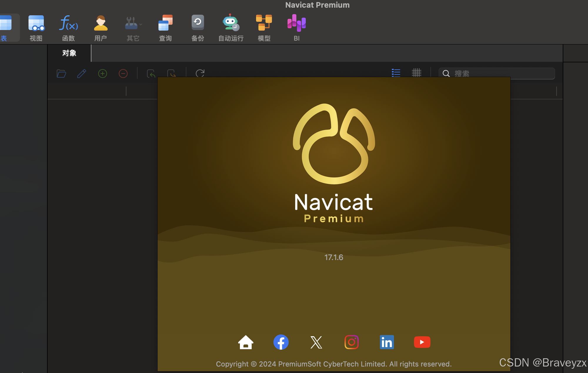
Task: Switch to the 对象 (Objects) tab
Action: [x=69, y=53]
